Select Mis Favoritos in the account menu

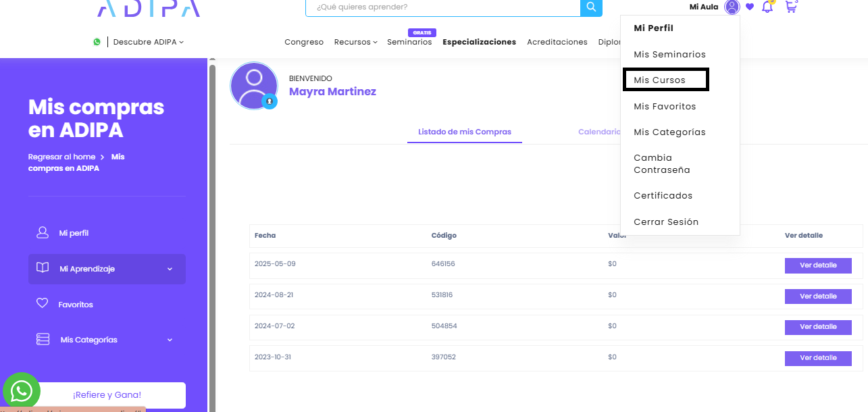665,106
